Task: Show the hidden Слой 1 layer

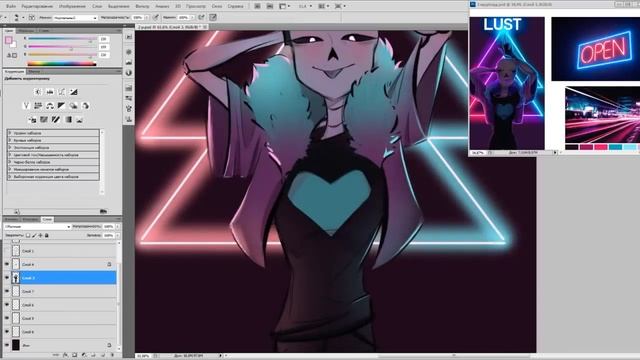Action: tap(7, 251)
